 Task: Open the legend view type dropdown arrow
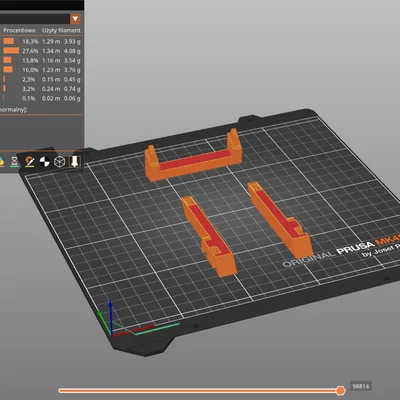point(75,19)
